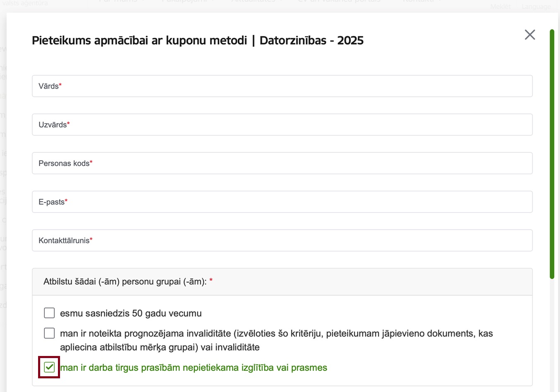Screen dimensions: 560x392
Task: Uncheck the nepietiekama izglītība vai prasmes checkbox
Action: [x=49, y=367]
